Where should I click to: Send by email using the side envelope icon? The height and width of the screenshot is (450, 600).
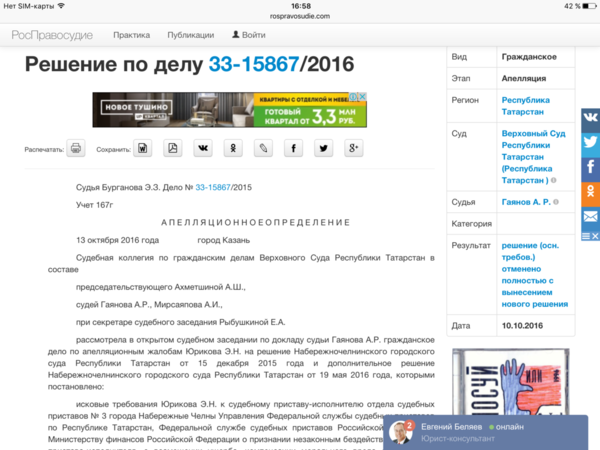(x=590, y=215)
